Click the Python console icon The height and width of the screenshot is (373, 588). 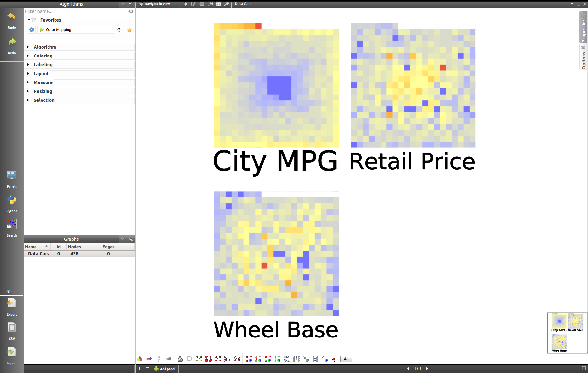[12, 200]
